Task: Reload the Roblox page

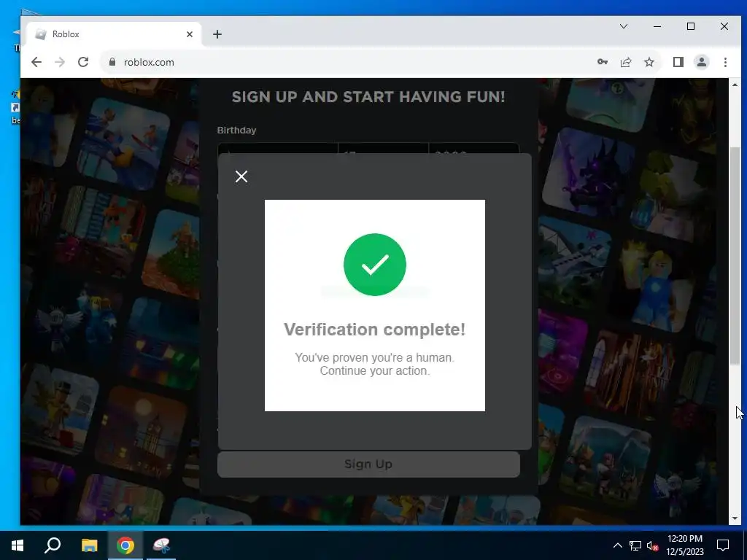Action: point(83,62)
